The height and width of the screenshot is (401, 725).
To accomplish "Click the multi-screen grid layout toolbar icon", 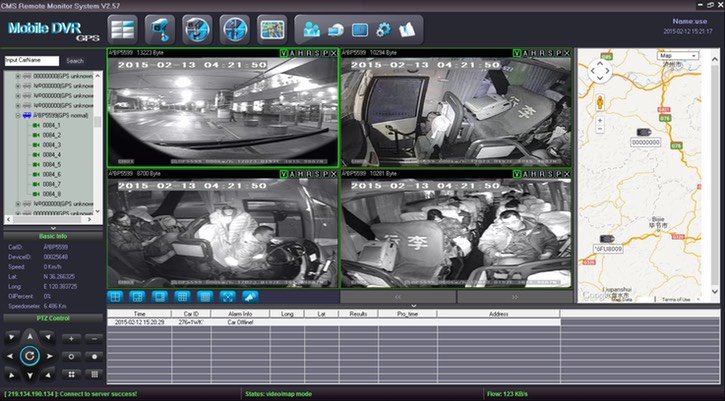I will click(122, 28).
